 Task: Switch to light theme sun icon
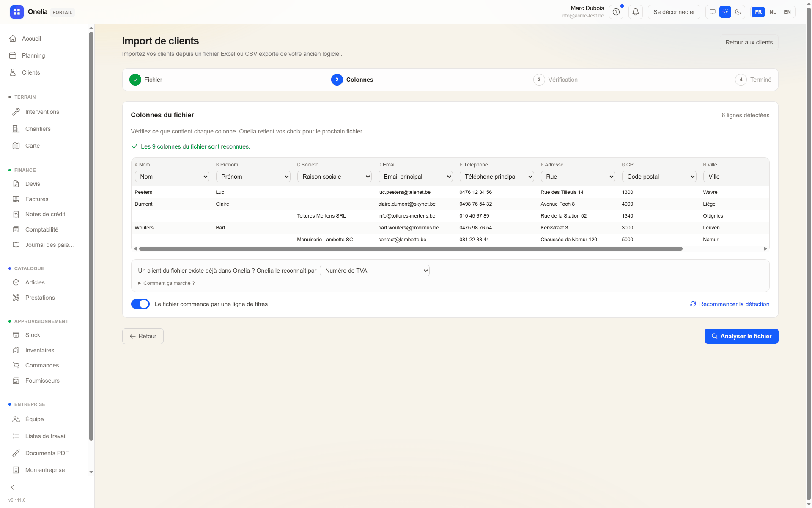tap(725, 12)
